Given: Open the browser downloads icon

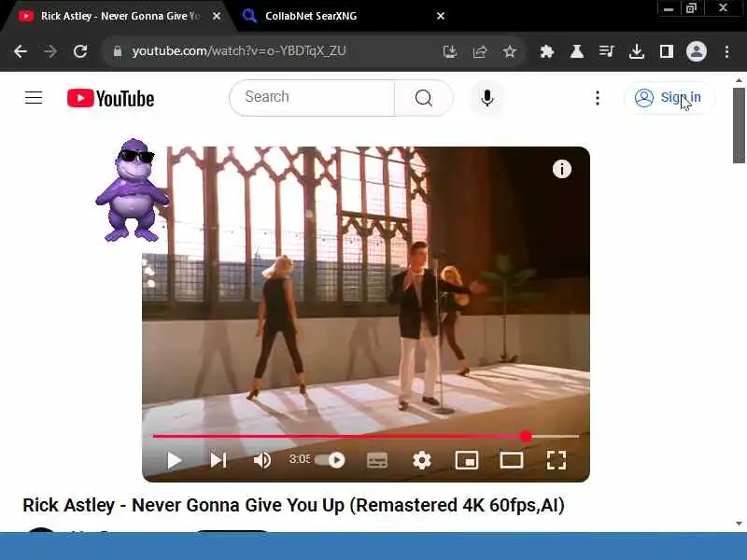Looking at the screenshot, I should [637, 51].
